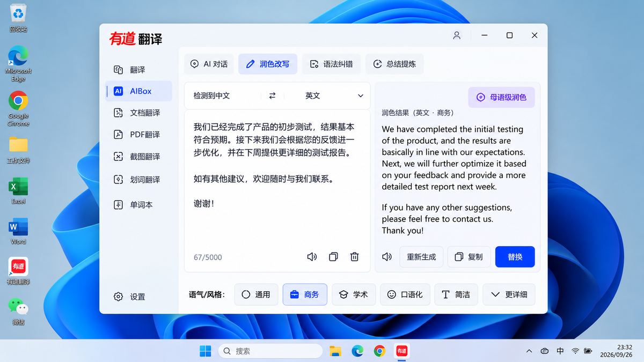Screen dimensions: 644x362
Task: Open Edge from the taskbar
Action: [357, 351]
